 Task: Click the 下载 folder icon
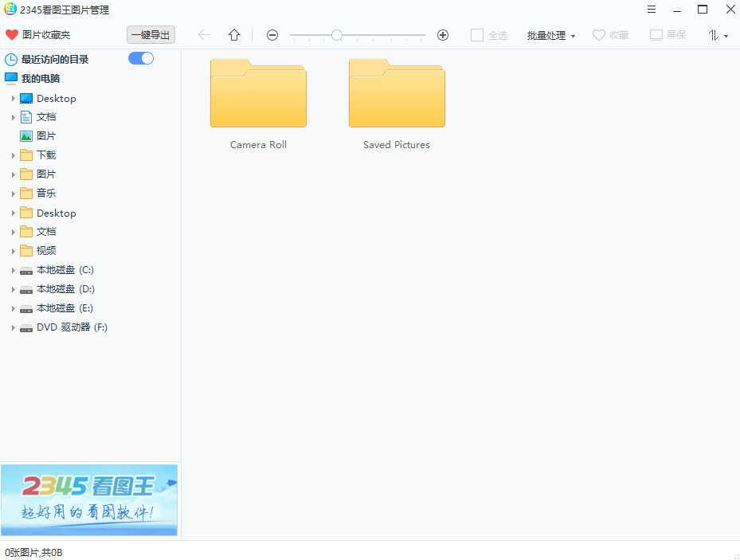[26, 155]
